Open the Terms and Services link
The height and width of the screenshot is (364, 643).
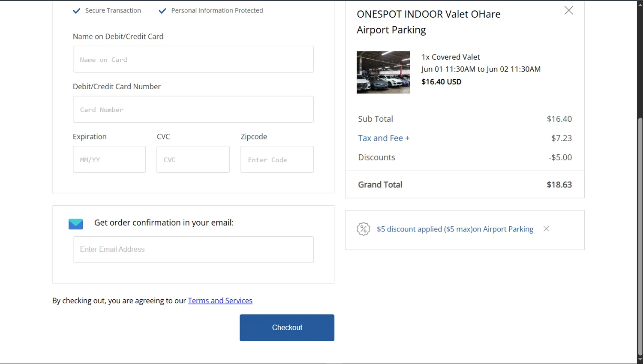pos(220,301)
